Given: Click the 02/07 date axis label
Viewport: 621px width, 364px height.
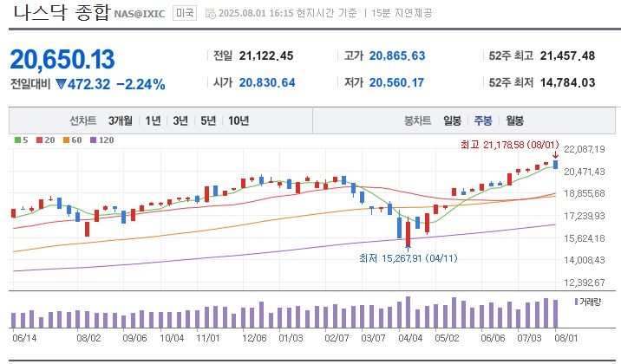Looking at the screenshot, I should [x=337, y=338].
